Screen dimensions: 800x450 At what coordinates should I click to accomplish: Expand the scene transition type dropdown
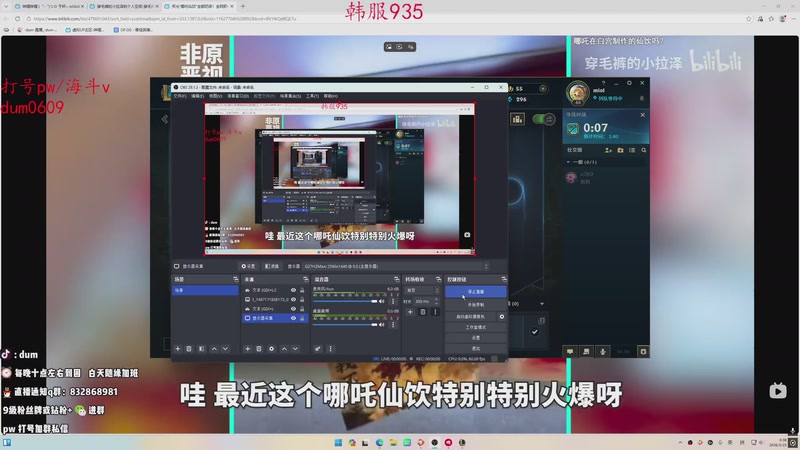click(424, 290)
